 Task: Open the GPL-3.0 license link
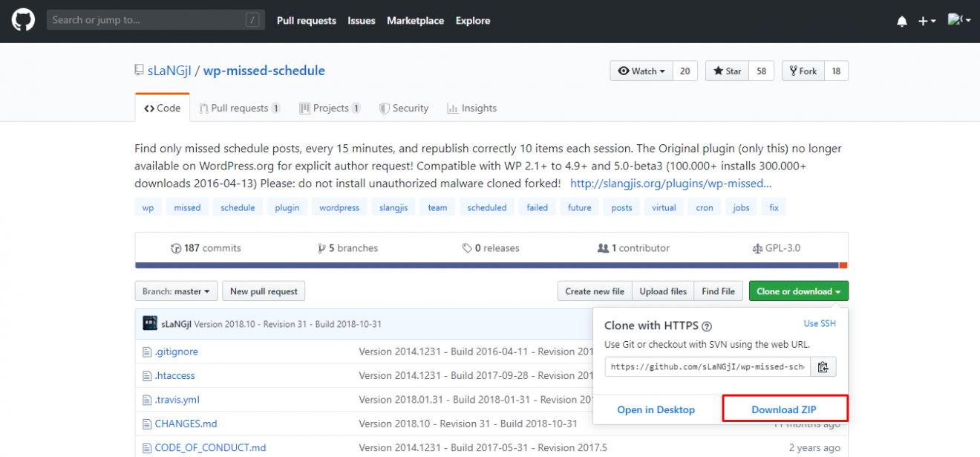coord(776,248)
